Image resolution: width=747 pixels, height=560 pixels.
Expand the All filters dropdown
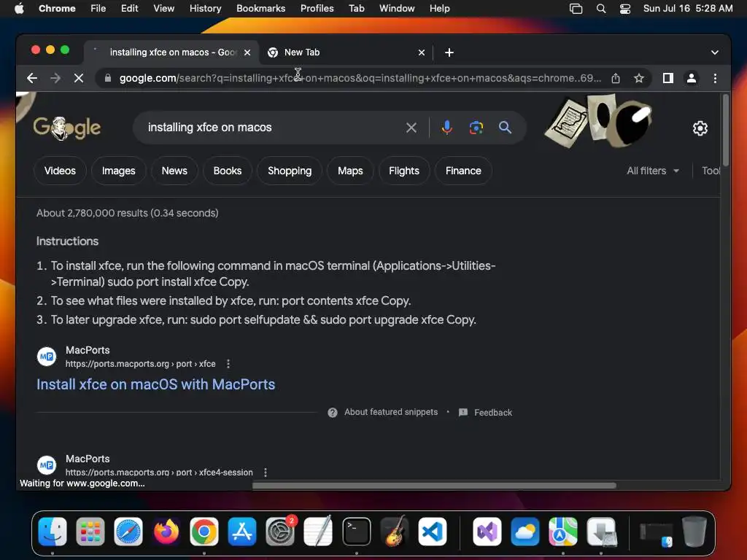coord(653,171)
